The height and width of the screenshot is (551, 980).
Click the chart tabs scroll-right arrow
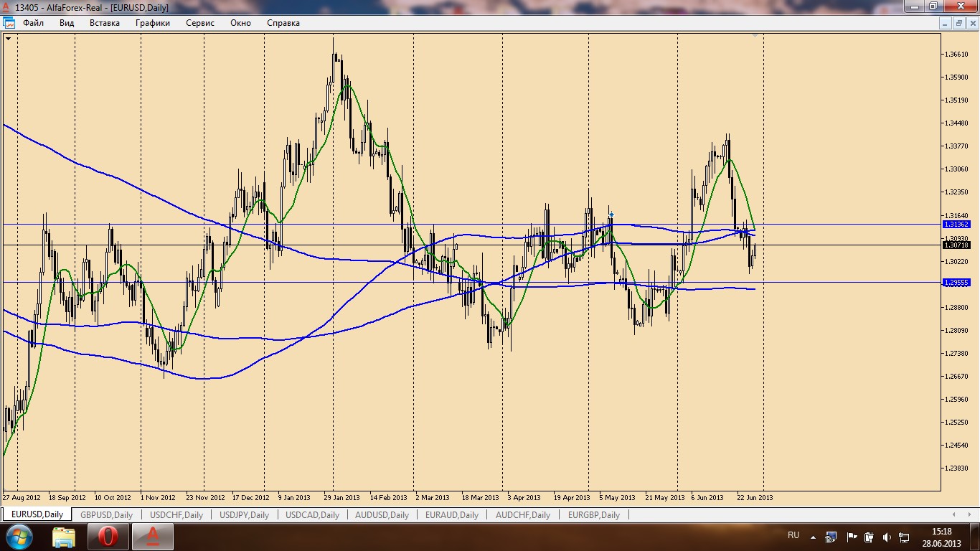pos(970,514)
